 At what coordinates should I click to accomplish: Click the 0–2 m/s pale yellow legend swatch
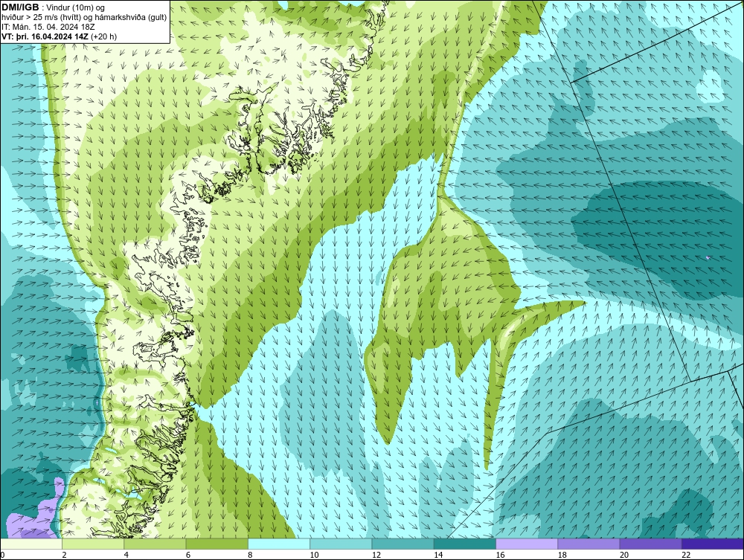31,544
